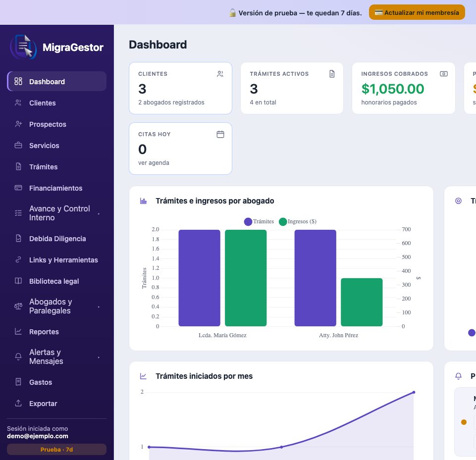The height and width of the screenshot is (460, 476).
Task: Click the calendar icon on Citas Hoy card
Action: pos(220,134)
